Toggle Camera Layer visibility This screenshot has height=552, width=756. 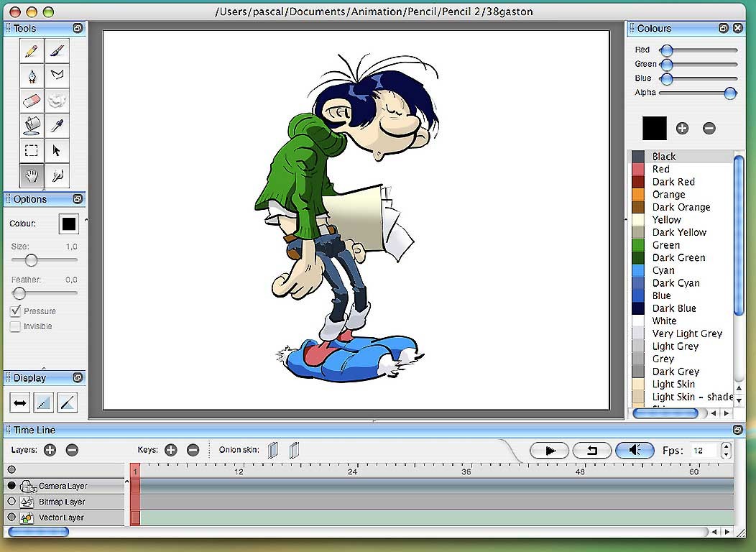pos(11,485)
